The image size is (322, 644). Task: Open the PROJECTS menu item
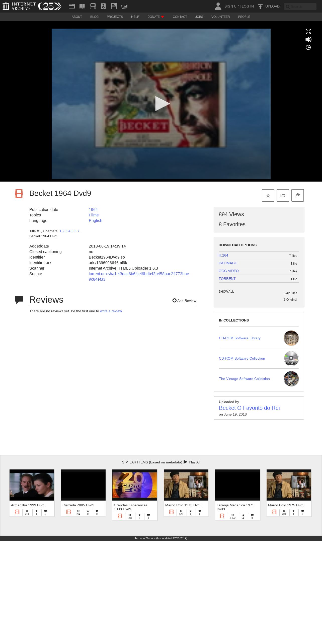[115, 17]
